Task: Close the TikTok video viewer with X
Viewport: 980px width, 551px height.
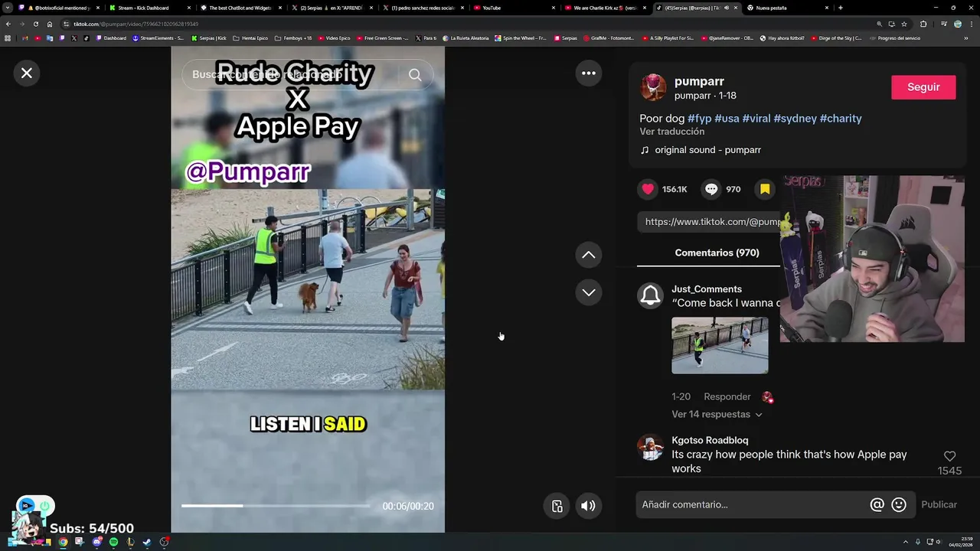Action: tap(27, 73)
